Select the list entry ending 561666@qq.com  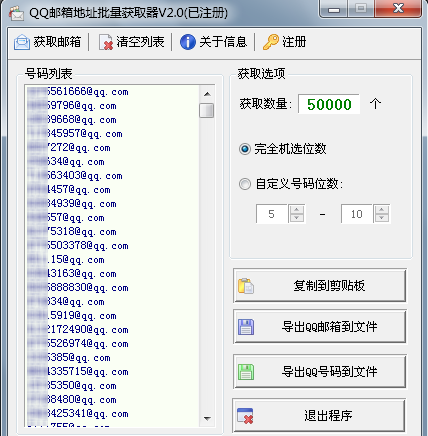[x=78, y=92]
